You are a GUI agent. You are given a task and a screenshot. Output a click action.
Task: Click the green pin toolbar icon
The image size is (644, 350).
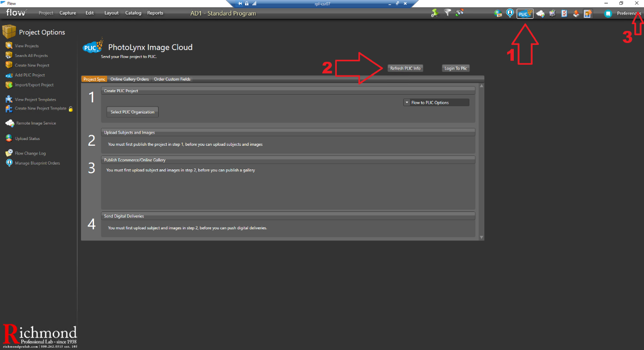[434, 13]
